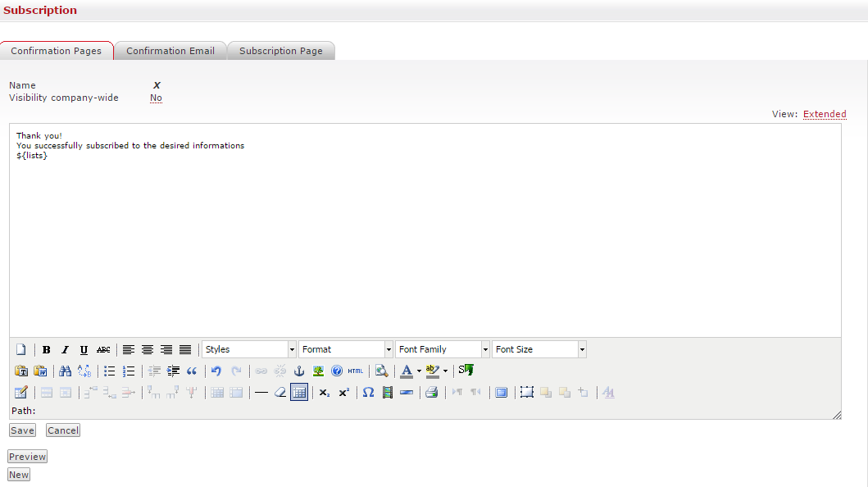Switch view via the Extended link
Viewport: 868px width, 487px height.
pyautogui.click(x=825, y=114)
